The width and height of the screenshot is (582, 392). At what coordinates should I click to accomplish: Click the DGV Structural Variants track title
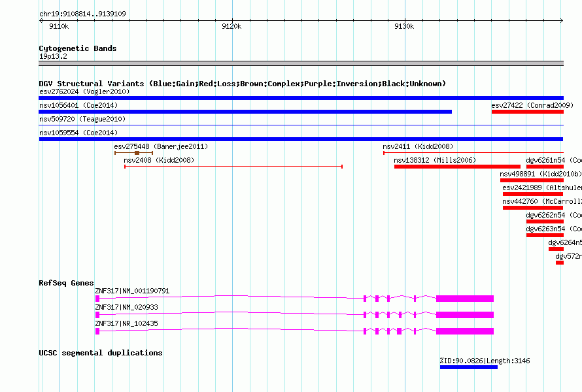[242, 84]
